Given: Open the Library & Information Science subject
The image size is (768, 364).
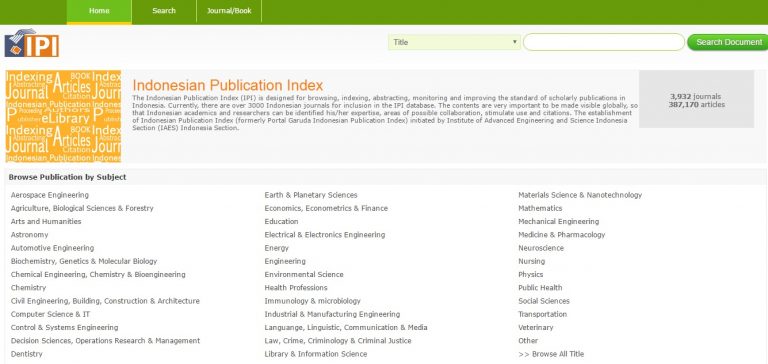Looking at the screenshot, I should tap(316, 354).
